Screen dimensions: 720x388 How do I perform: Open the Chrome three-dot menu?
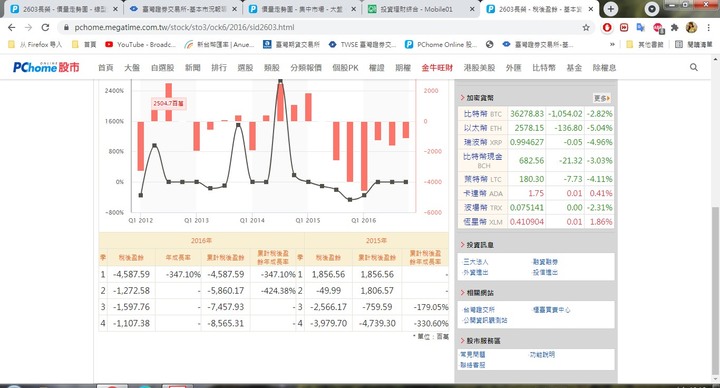click(x=709, y=28)
